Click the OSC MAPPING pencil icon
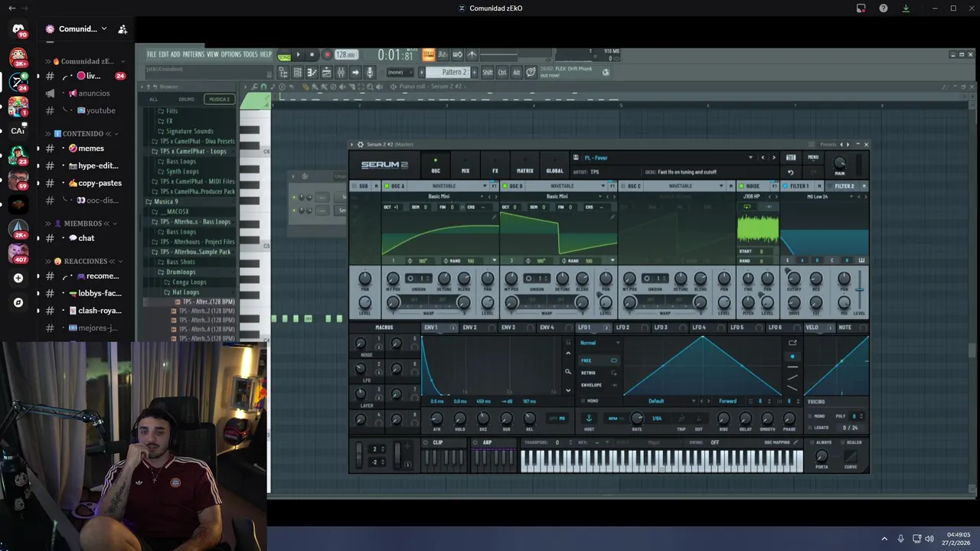The image size is (980, 551). pos(795,442)
